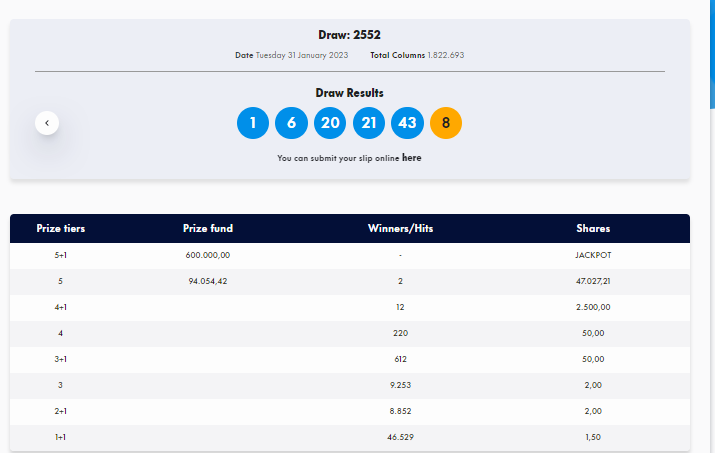Select the yellow bonus ball numbered 8
This screenshot has height=453, width=715.
(446, 123)
